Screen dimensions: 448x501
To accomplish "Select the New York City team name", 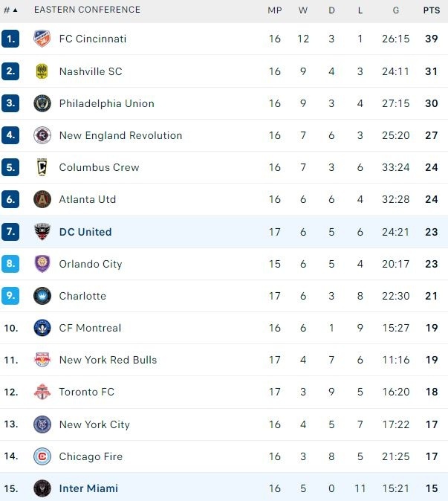I will coord(94,424).
